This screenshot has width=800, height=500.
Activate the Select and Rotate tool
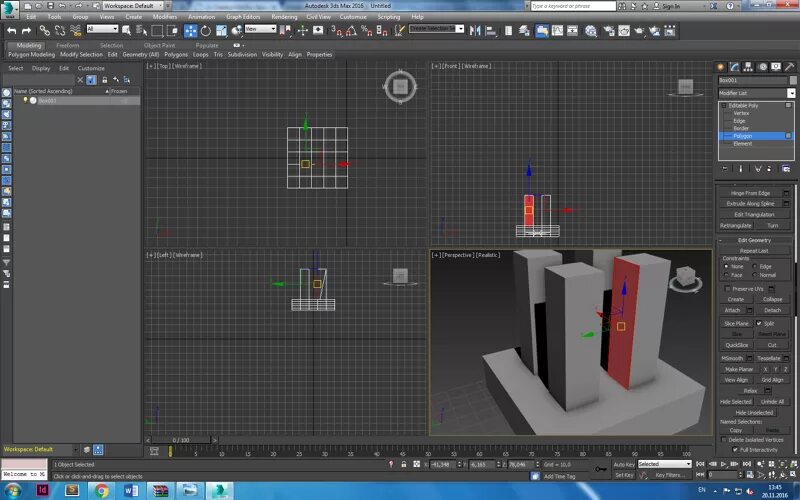click(206, 31)
